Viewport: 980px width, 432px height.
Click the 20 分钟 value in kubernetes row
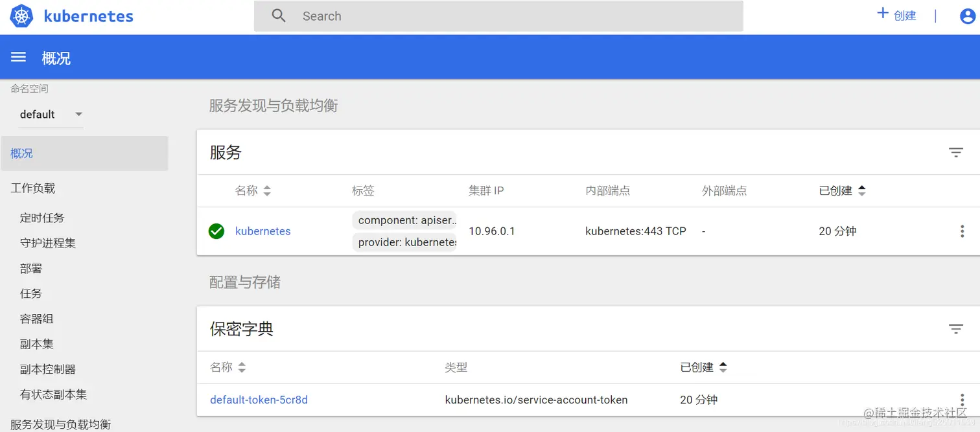coord(837,231)
